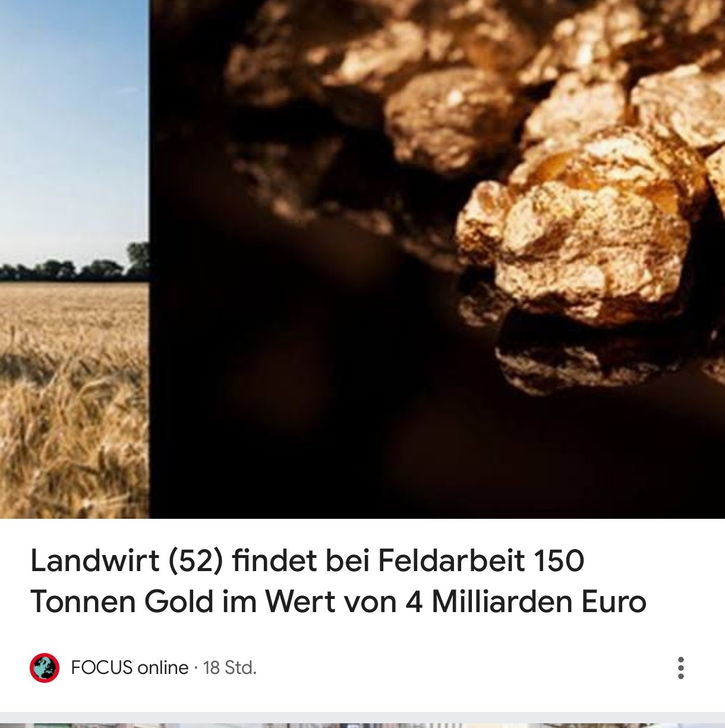Viewport: 725px width, 728px height.
Task: Tap the gray divider below the card
Action: (363, 717)
